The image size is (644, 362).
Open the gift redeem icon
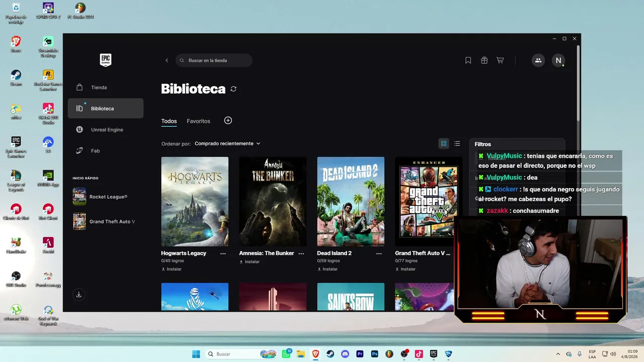pyautogui.click(x=484, y=60)
